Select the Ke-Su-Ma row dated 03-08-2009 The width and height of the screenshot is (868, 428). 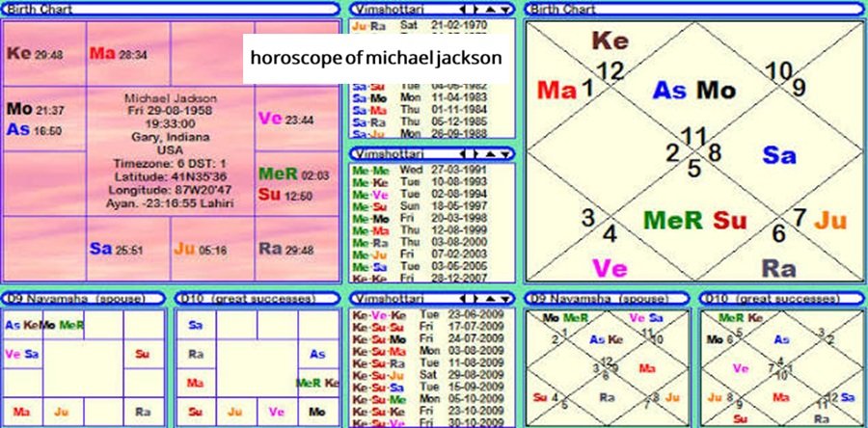tap(428, 351)
